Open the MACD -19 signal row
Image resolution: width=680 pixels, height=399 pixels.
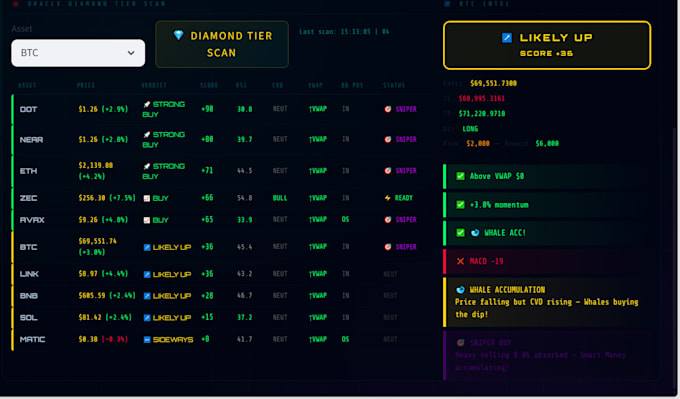point(546,262)
